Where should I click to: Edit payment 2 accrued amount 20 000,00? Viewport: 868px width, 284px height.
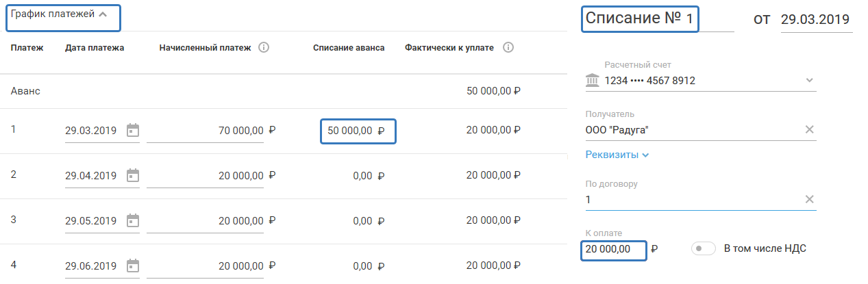click(x=211, y=175)
